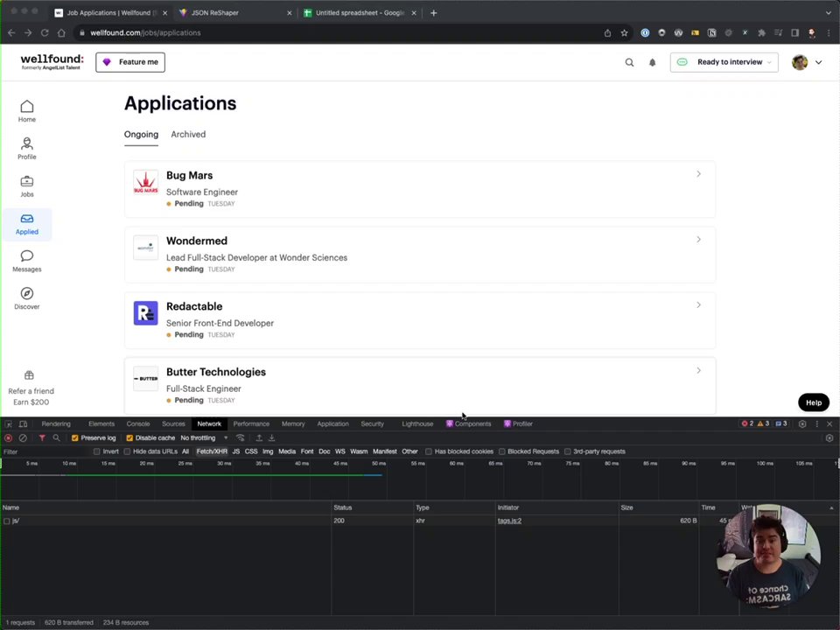Click the Senior Front-End Developer title
840x630 pixels.
(x=220, y=323)
